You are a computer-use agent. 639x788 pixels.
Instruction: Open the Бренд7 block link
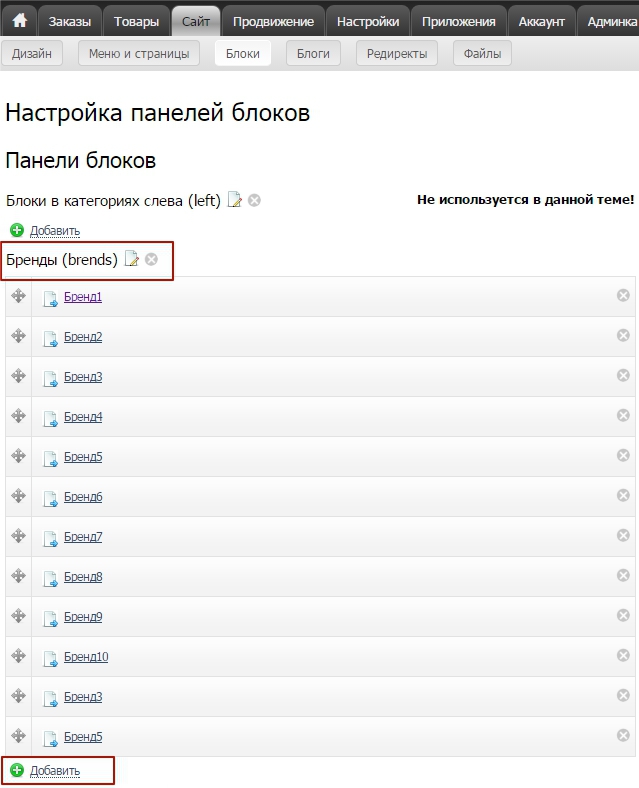tap(83, 537)
